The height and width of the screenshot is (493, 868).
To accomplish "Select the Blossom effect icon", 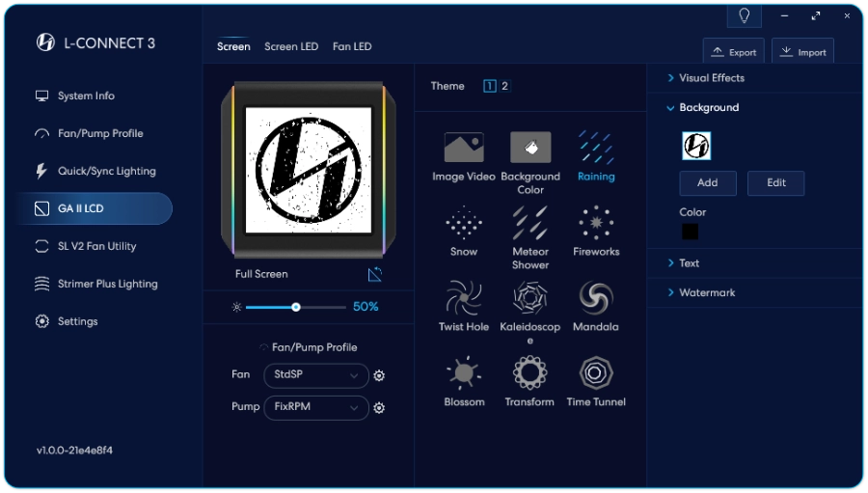I will (464, 372).
